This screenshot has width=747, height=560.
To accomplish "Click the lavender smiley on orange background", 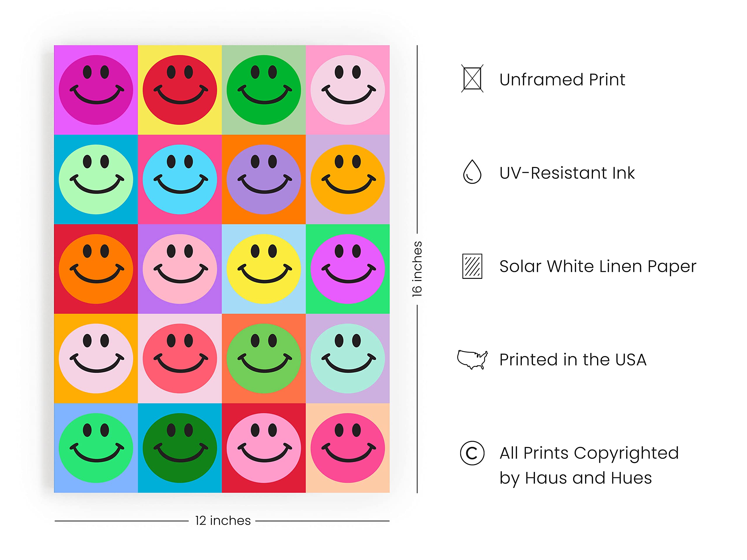I will pos(264,180).
